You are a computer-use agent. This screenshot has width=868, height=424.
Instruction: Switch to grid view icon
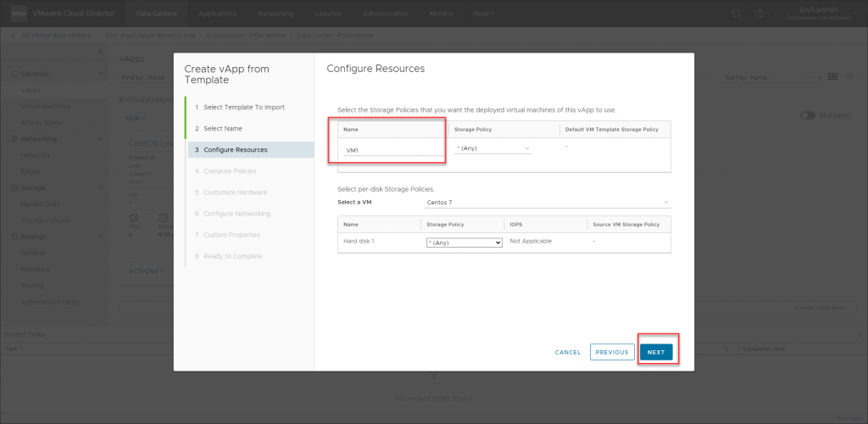(x=833, y=77)
